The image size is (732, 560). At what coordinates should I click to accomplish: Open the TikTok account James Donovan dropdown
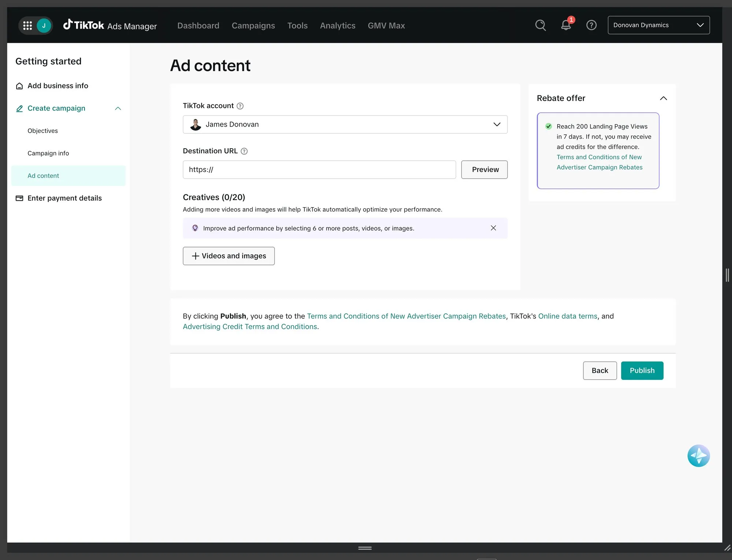pyautogui.click(x=345, y=124)
